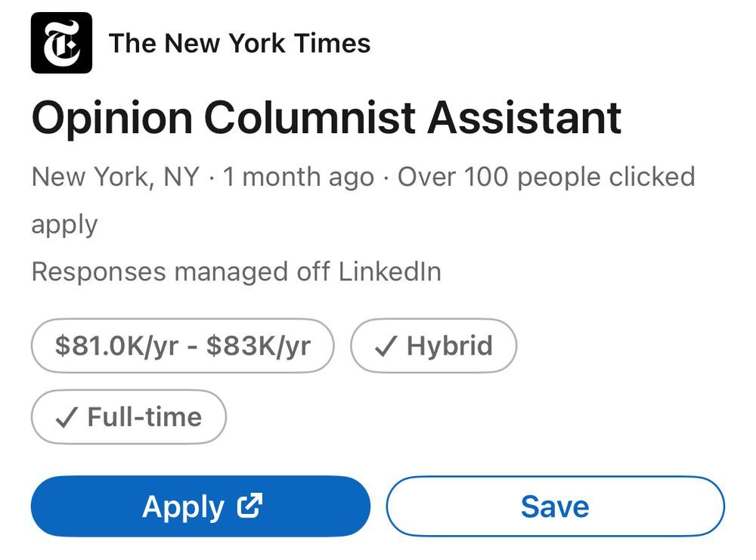This screenshot has width=756, height=560.
Task: Click the checkmark icon in Full-time chip
Action: pos(67,418)
